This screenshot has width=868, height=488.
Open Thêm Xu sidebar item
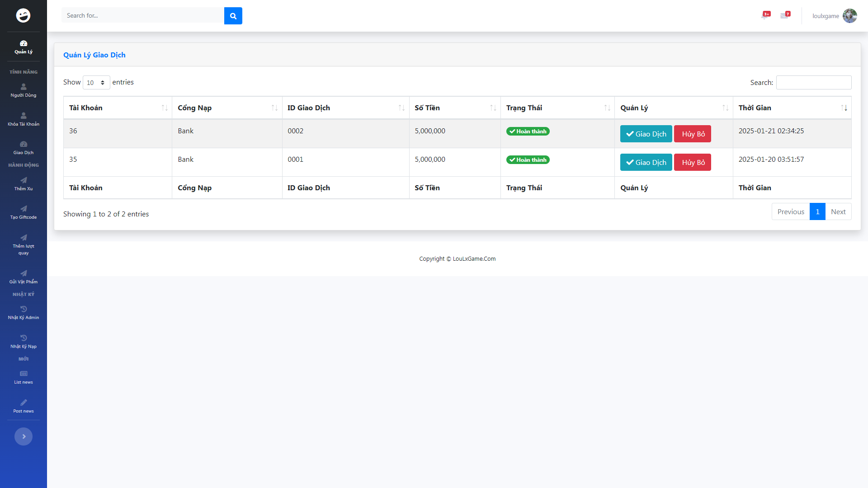pyautogui.click(x=24, y=183)
